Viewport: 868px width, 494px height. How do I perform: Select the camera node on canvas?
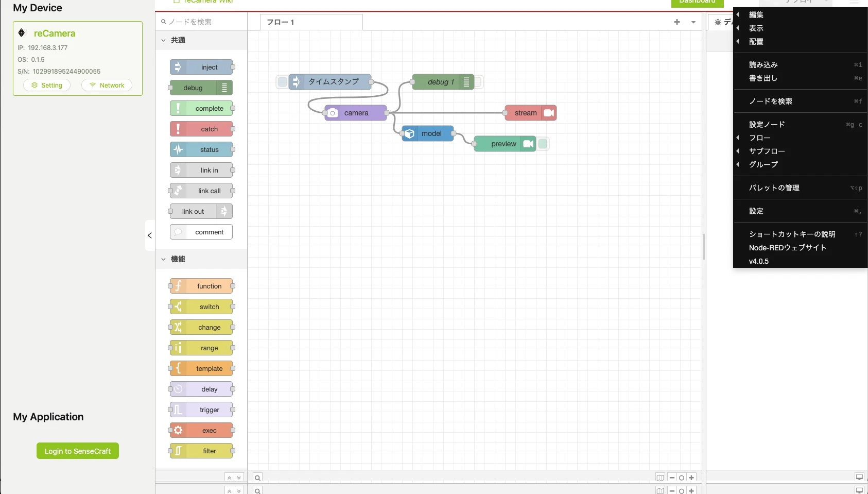[356, 113]
